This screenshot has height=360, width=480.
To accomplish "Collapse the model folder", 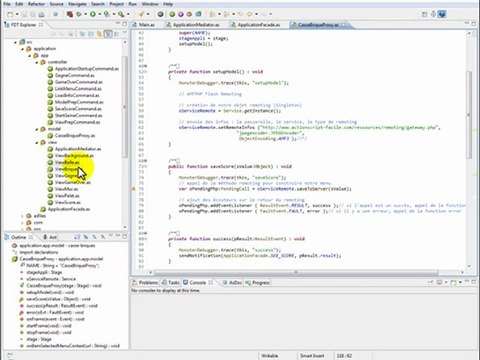I will (37, 129).
